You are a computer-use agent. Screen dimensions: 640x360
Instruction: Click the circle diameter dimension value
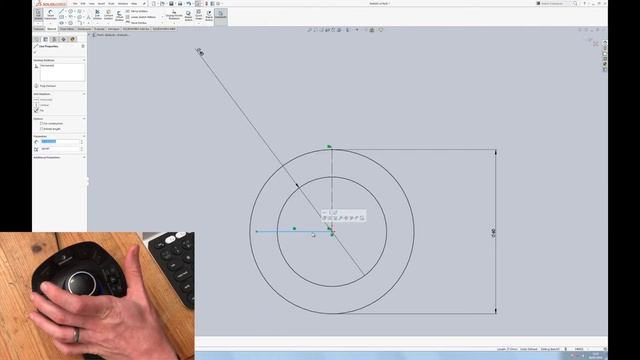coord(494,233)
